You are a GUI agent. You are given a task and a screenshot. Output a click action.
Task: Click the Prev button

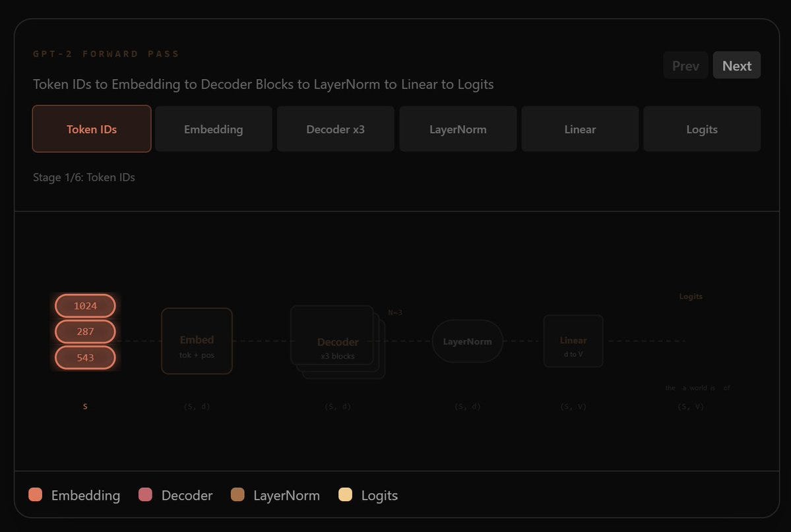685,65
